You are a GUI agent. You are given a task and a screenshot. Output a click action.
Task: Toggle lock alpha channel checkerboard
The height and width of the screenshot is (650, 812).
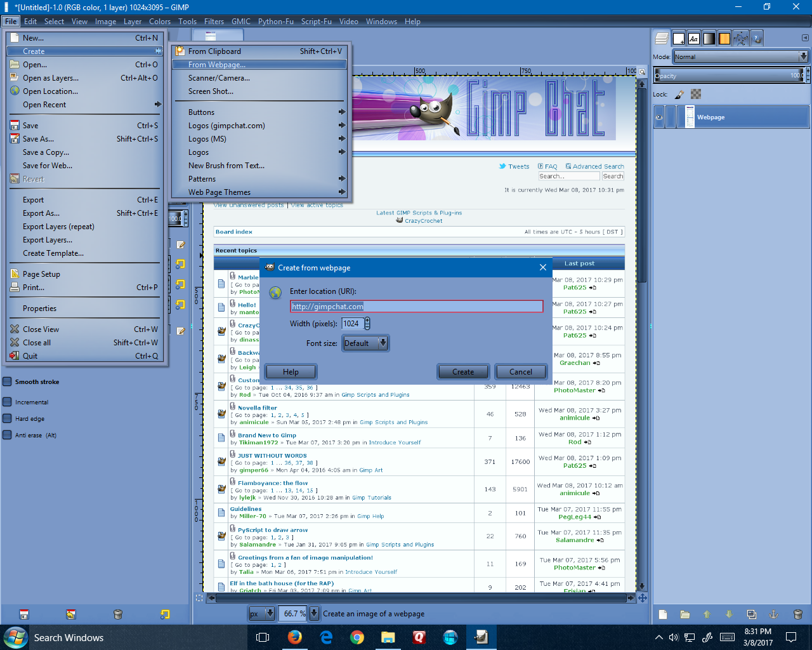tap(696, 95)
